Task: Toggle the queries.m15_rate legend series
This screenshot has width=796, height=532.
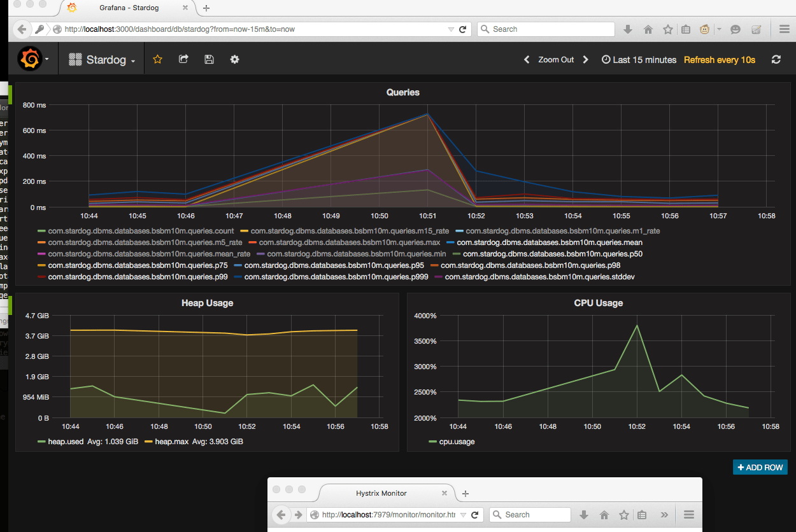Action: pyautogui.click(x=350, y=231)
